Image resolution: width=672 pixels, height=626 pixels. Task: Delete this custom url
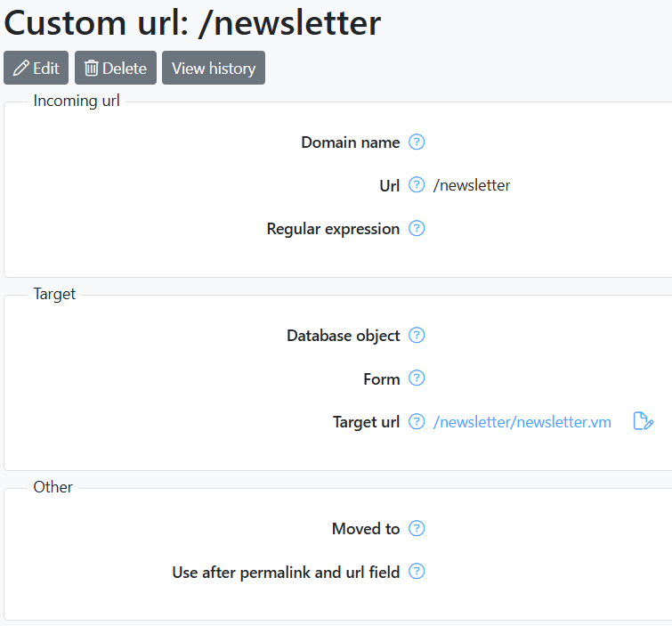click(116, 68)
